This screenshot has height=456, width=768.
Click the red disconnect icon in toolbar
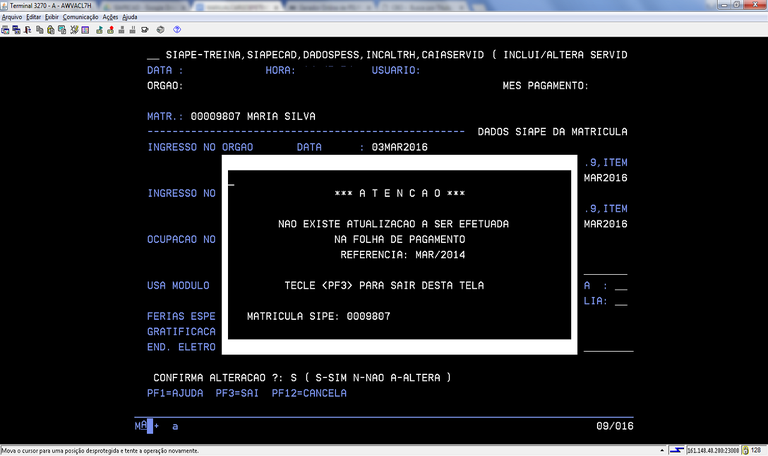110,30
